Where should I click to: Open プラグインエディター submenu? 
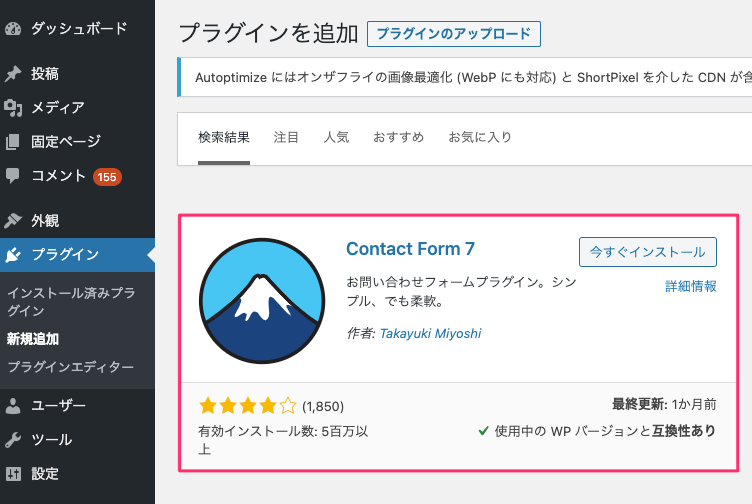(70, 367)
